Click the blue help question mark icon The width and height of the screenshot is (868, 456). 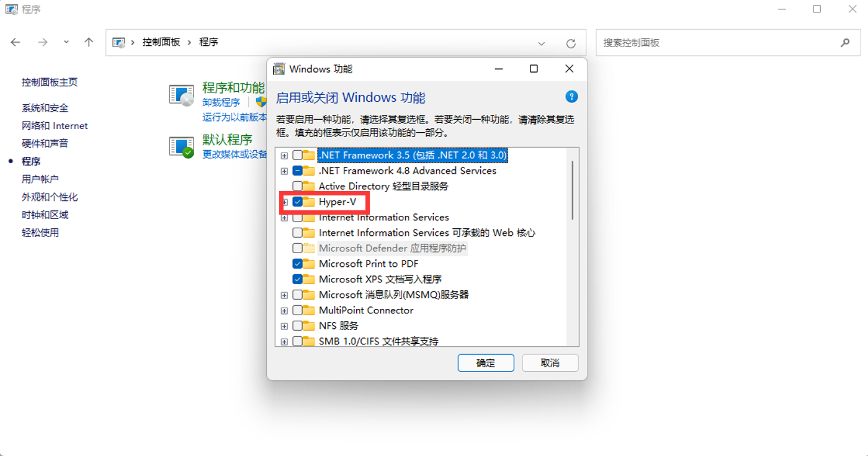coord(571,97)
